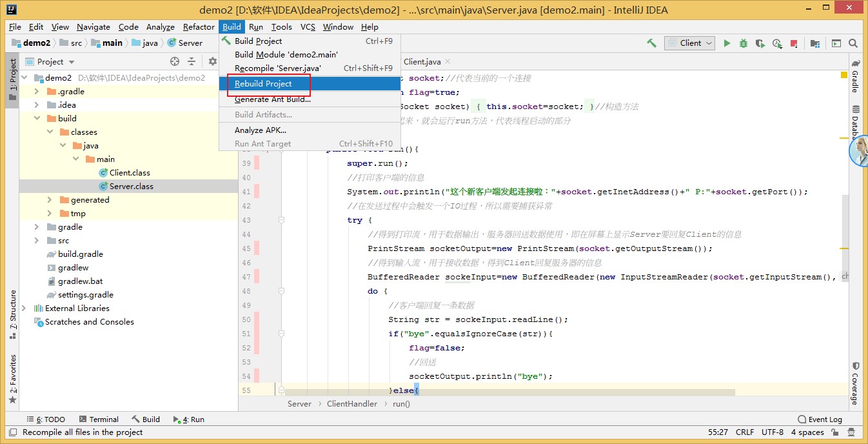868x444 pixels.
Task: Expand the .idea folder
Action: pos(37,105)
